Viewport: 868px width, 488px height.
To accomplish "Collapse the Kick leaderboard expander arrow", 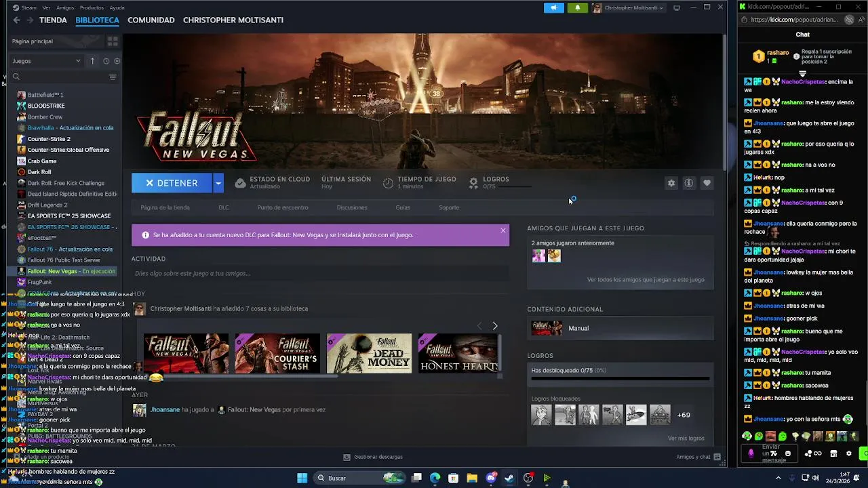I will pyautogui.click(x=803, y=73).
